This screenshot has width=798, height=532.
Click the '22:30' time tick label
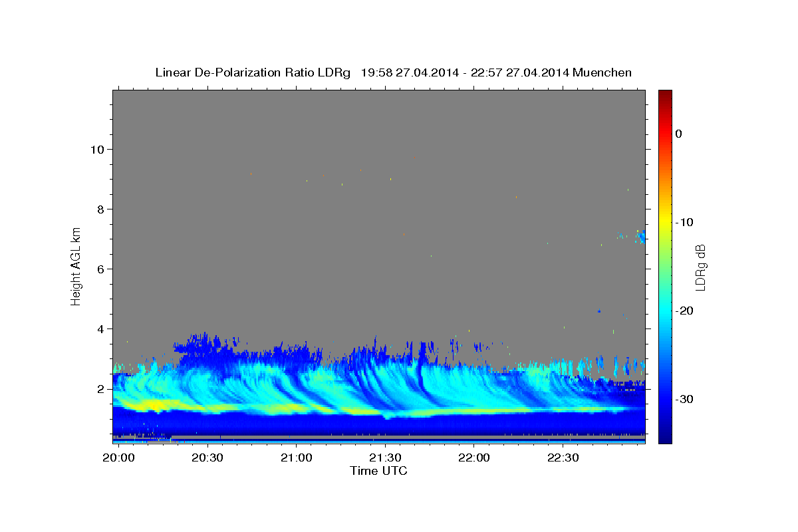click(x=563, y=458)
